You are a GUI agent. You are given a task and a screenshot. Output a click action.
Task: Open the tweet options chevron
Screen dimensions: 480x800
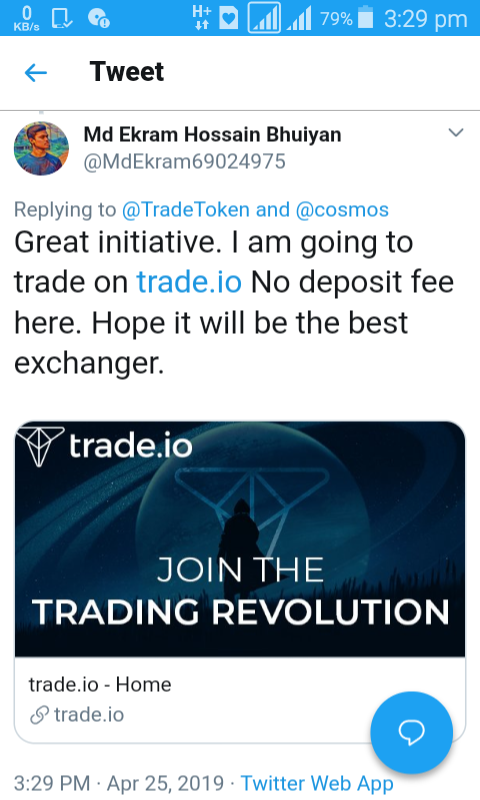[x=456, y=133]
